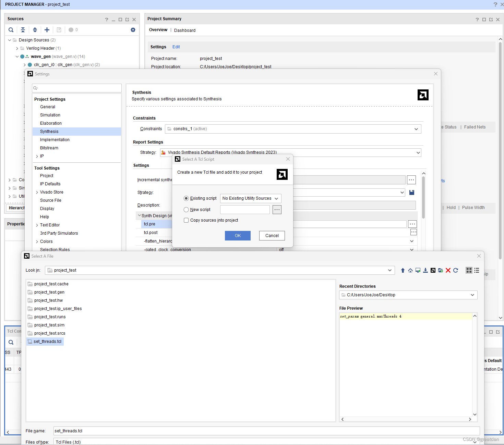Select the New script radio button

coord(186,210)
